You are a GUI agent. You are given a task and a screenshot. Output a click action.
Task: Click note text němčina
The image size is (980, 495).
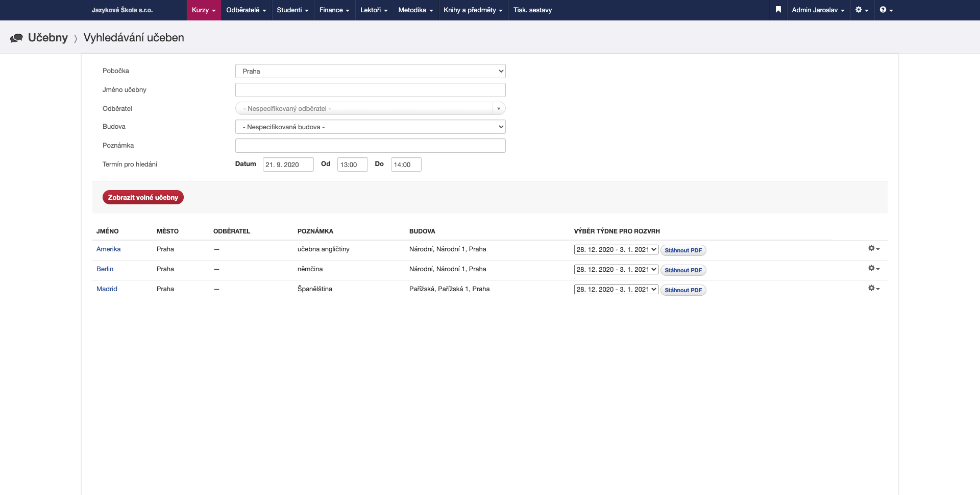(310, 269)
